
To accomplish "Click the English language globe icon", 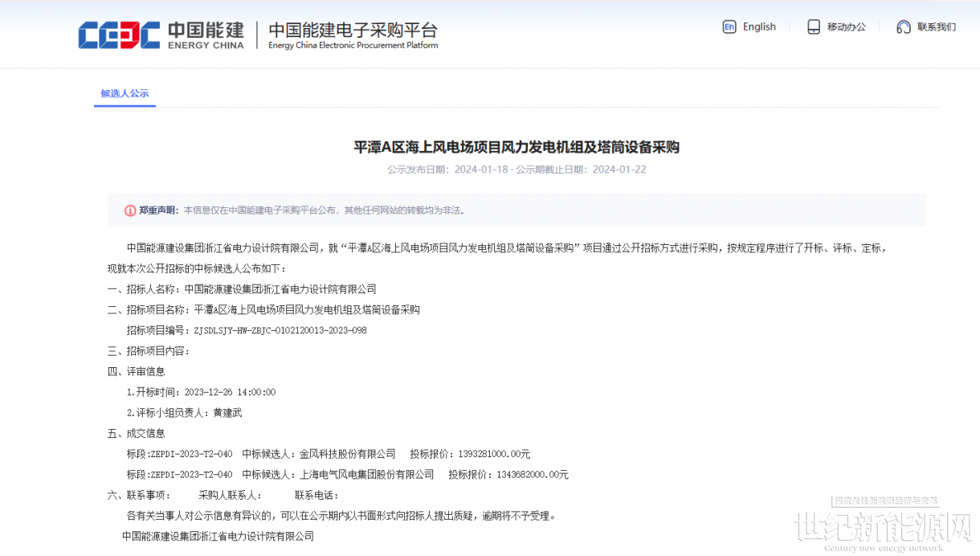I will [x=729, y=27].
